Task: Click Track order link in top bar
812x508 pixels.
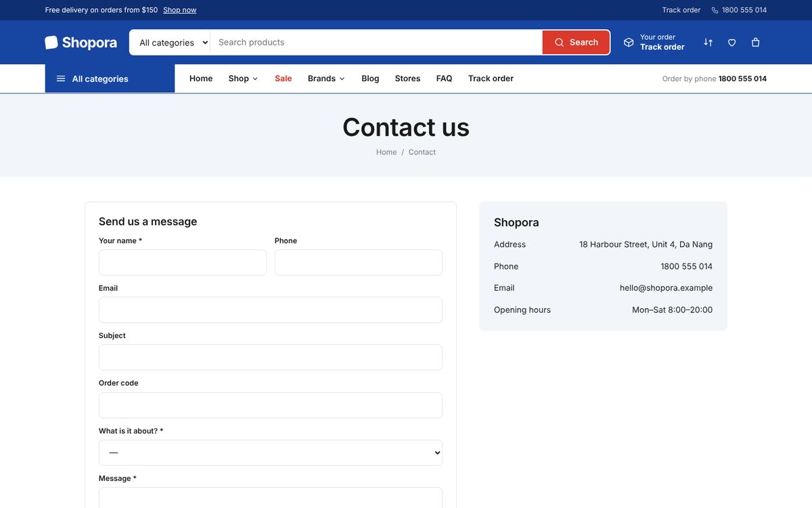Action: tap(681, 10)
